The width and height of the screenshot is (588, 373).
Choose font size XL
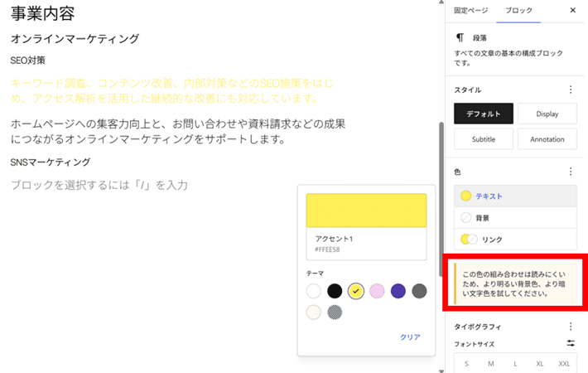[x=539, y=363]
